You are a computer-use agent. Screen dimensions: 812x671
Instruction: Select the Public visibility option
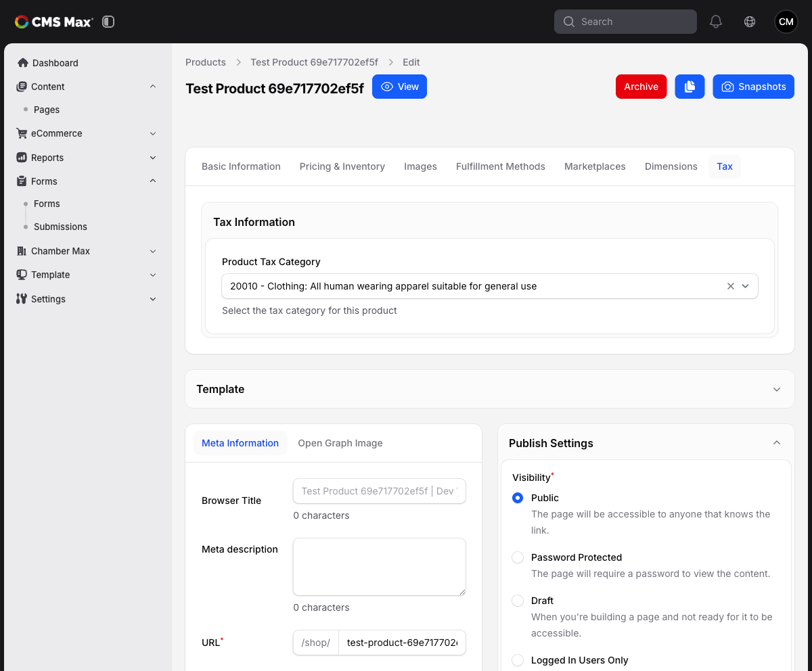(518, 498)
